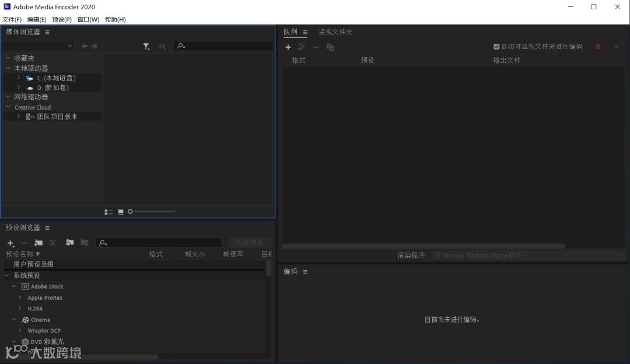Open the 队列 panel menu icon
Viewport: 630px width, 364px height.
pyautogui.click(x=305, y=32)
